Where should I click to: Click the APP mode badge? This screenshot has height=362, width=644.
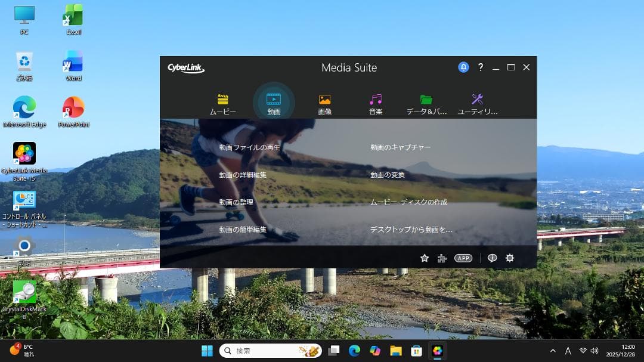click(x=464, y=258)
